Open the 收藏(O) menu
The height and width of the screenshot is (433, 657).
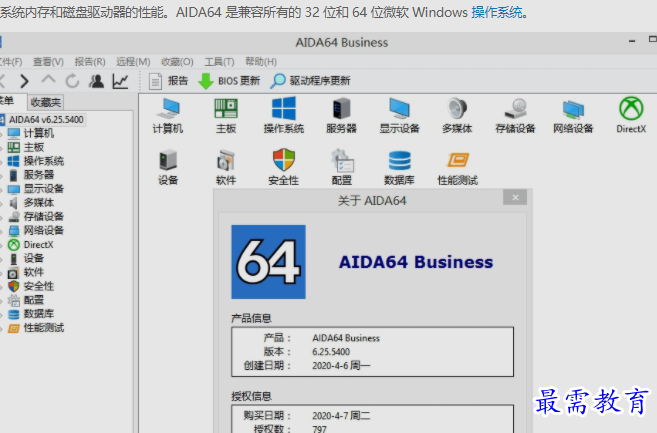pyautogui.click(x=177, y=62)
